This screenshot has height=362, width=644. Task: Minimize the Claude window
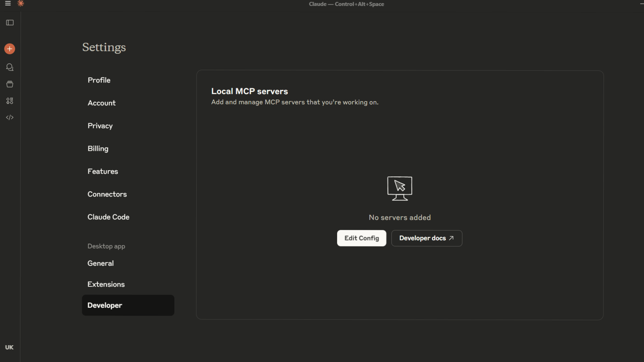pos(642,4)
